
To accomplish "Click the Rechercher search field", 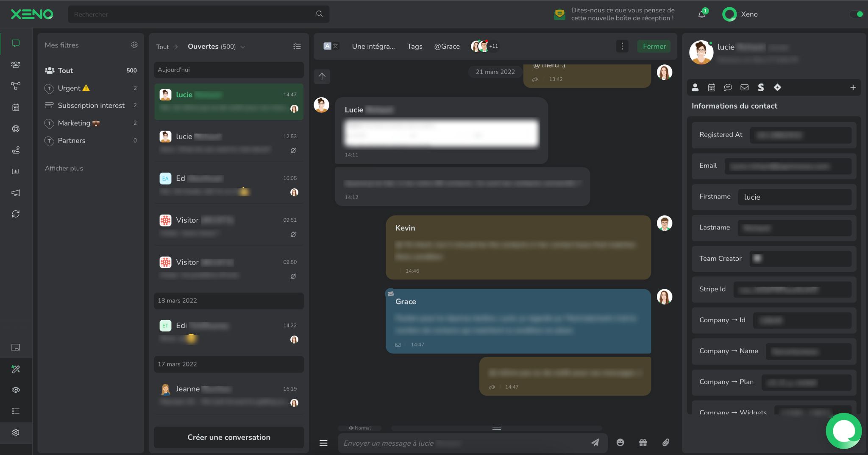I will pos(195,14).
